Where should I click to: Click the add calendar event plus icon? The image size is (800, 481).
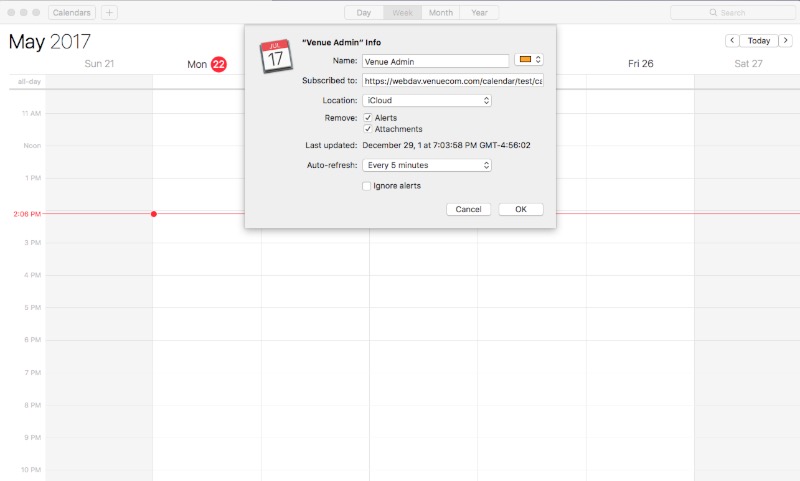pos(109,13)
